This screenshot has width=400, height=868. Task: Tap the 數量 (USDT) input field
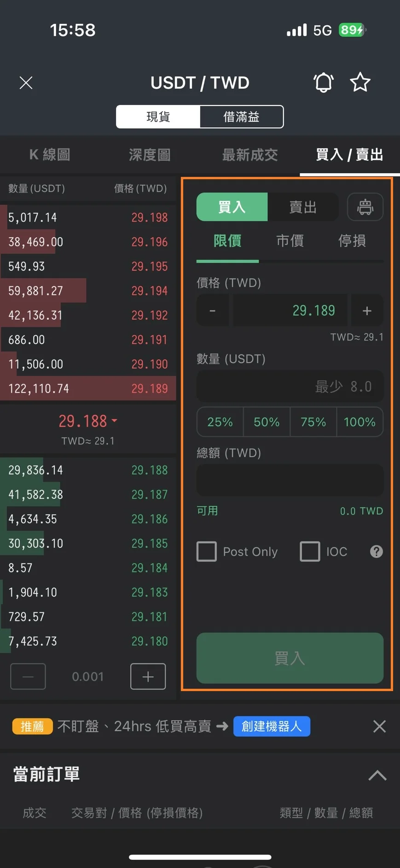290,386
